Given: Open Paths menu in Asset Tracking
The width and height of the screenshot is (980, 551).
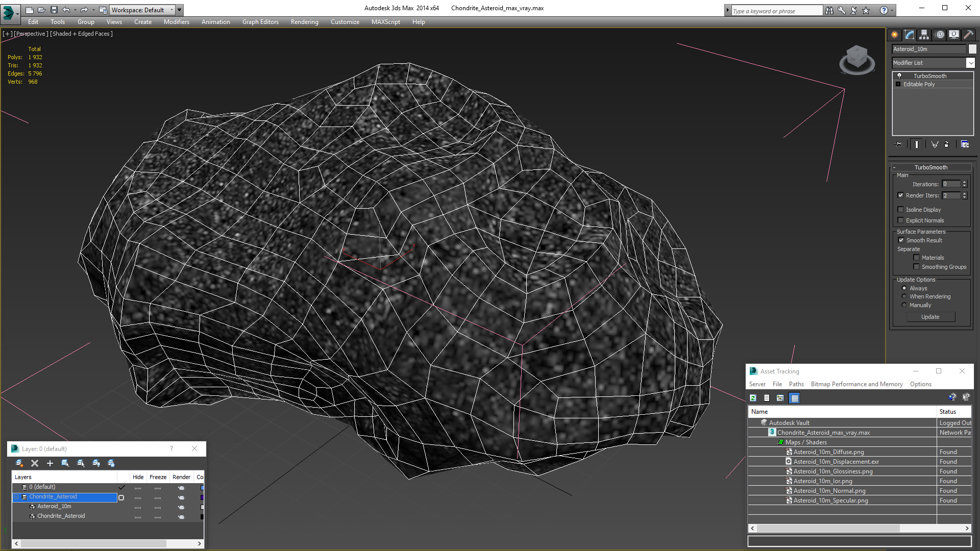Looking at the screenshot, I should 796,384.
